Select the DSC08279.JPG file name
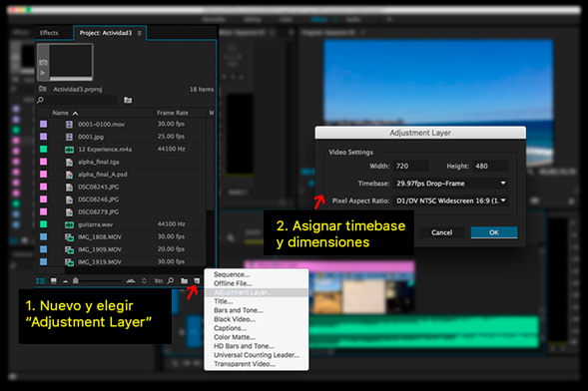 tap(98, 212)
